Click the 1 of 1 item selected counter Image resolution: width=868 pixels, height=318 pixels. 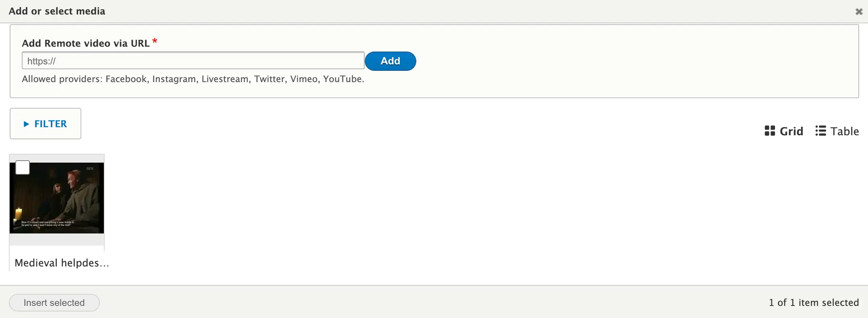(x=814, y=303)
